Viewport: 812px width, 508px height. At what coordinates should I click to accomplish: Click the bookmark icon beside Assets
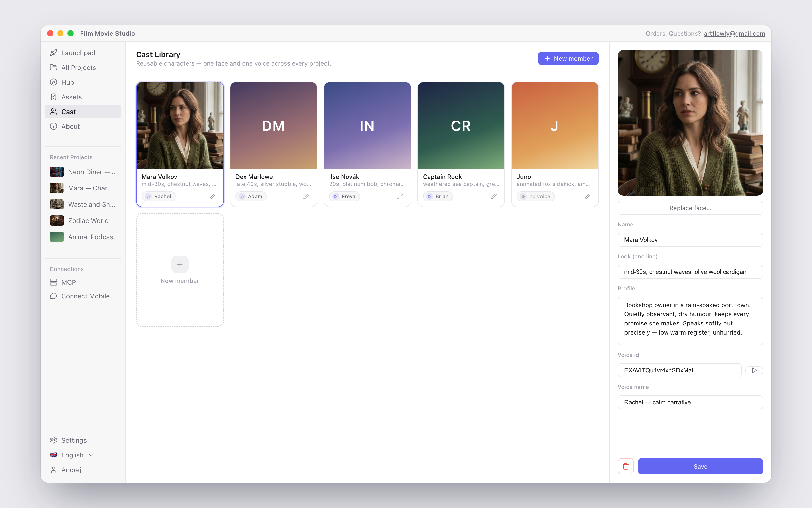click(53, 97)
